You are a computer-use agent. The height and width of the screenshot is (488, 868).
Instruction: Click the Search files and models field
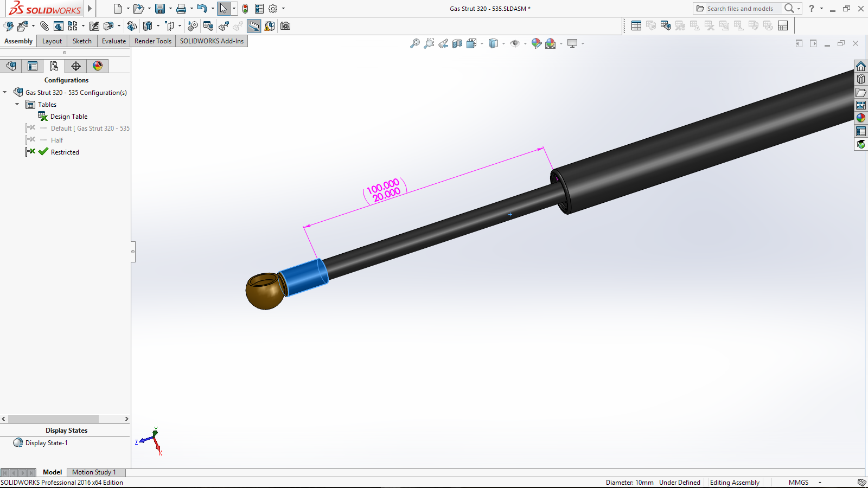(x=740, y=9)
